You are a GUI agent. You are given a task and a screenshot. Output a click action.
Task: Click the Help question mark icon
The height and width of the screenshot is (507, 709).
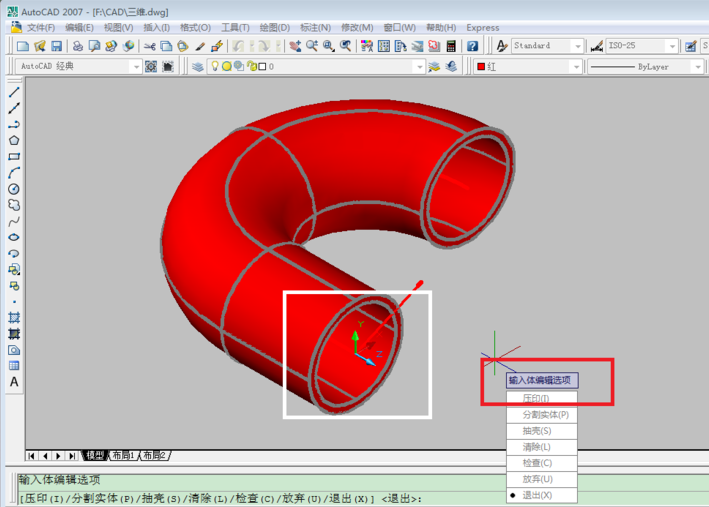pos(472,46)
